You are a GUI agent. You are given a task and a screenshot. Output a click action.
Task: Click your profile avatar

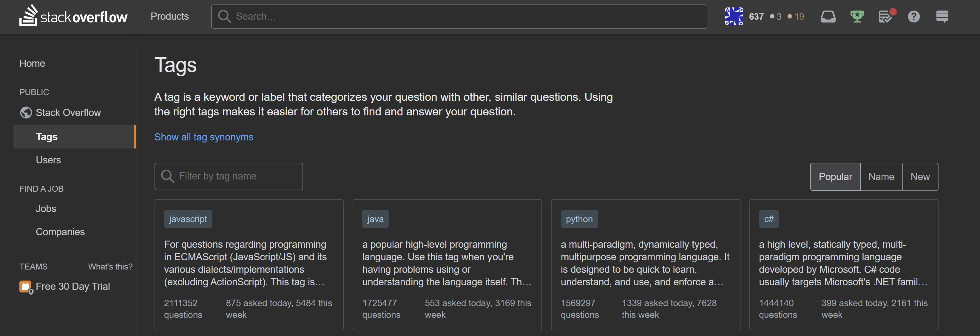coord(734,16)
